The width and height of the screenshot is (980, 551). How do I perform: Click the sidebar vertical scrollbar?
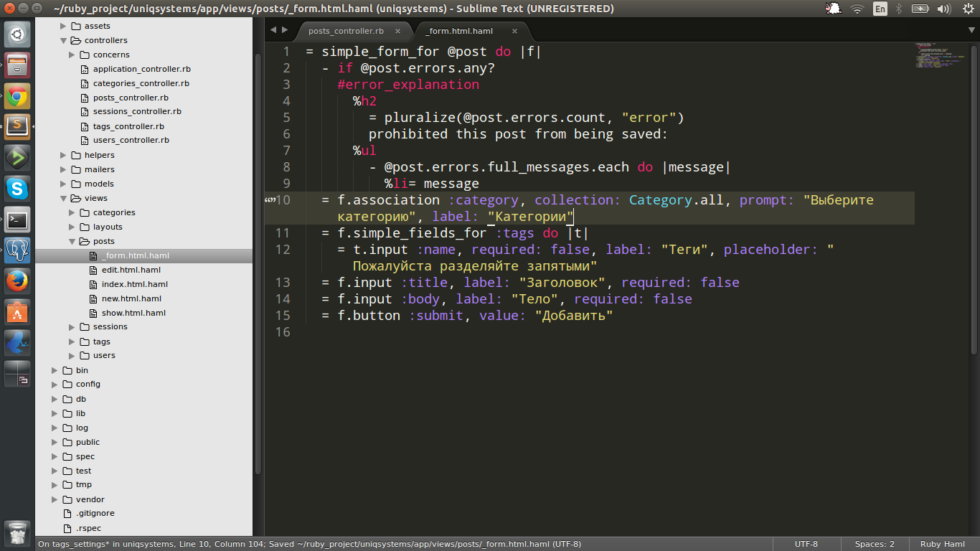pos(258,263)
